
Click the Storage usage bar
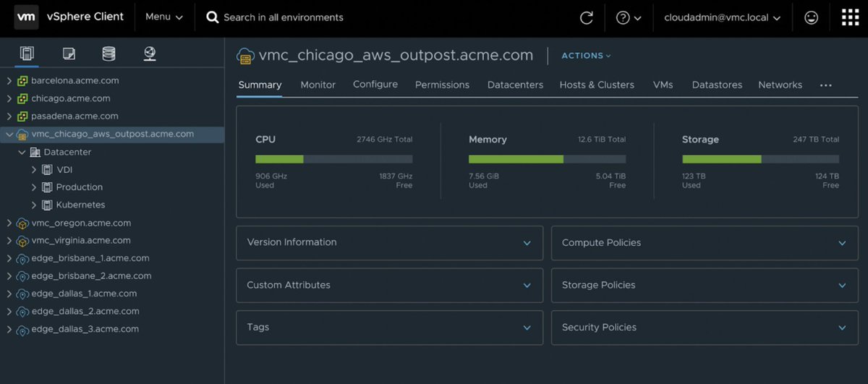coord(760,159)
